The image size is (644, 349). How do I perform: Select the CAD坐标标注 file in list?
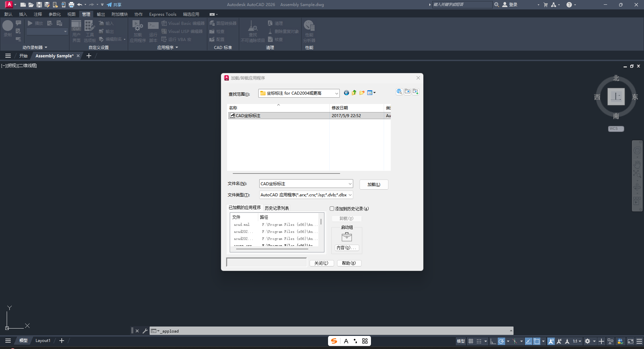248,116
